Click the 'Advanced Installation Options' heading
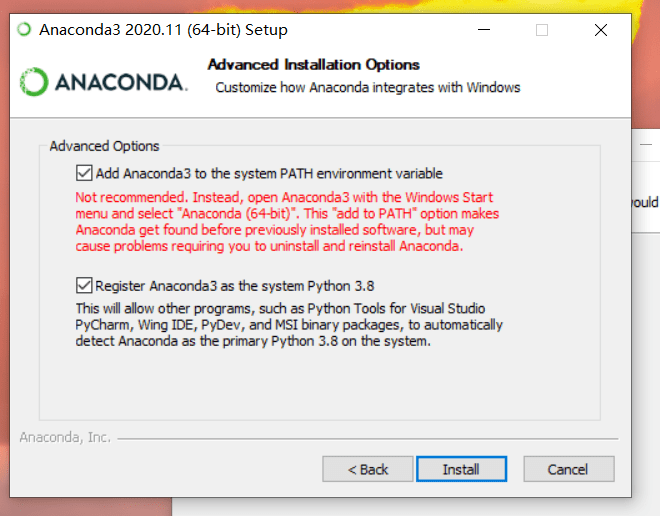The width and height of the screenshot is (660, 516). coord(314,64)
